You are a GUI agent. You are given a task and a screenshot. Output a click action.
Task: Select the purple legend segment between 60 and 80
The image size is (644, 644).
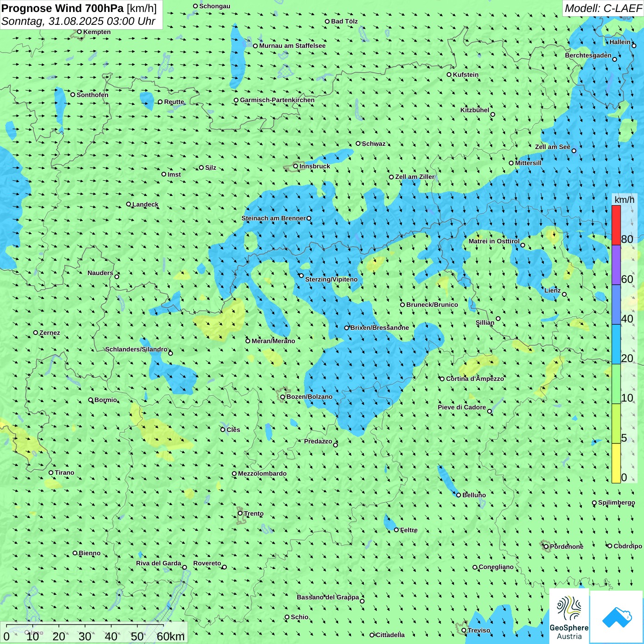(616, 265)
